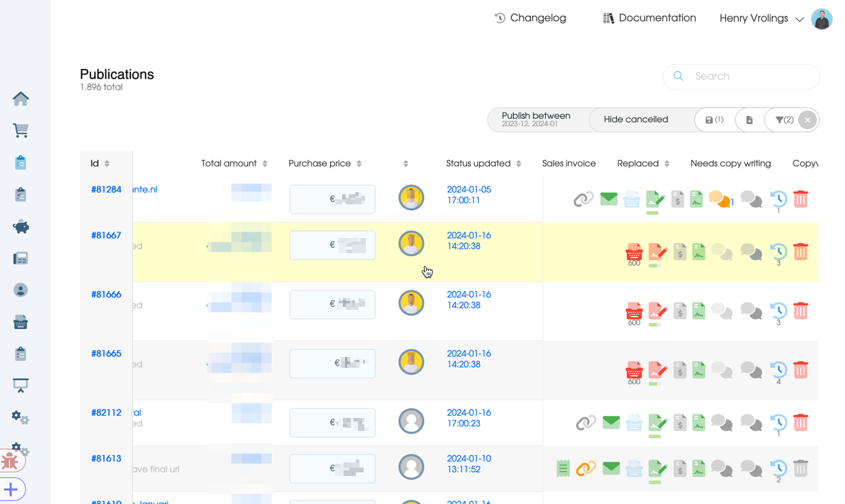Open the Henry Vrolings user dropdown
Viewport: 845px width, 504px height.
tap(762, 19)
